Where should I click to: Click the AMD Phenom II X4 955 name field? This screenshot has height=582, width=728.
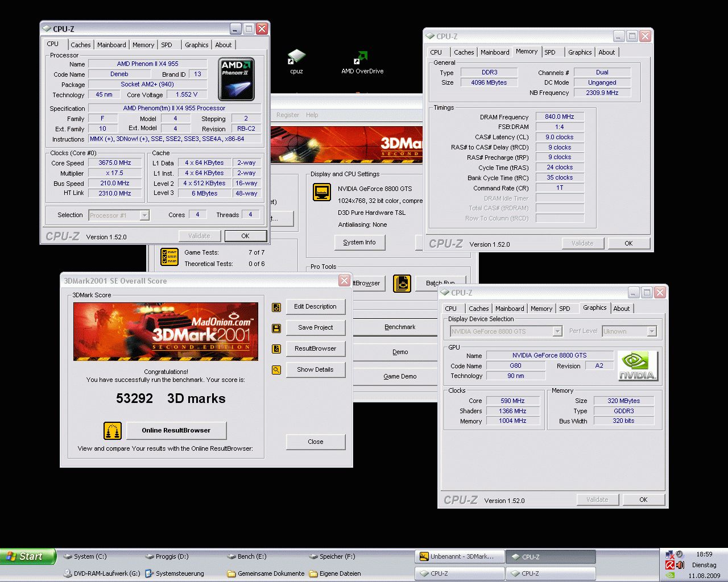click(x=148, y=64)
